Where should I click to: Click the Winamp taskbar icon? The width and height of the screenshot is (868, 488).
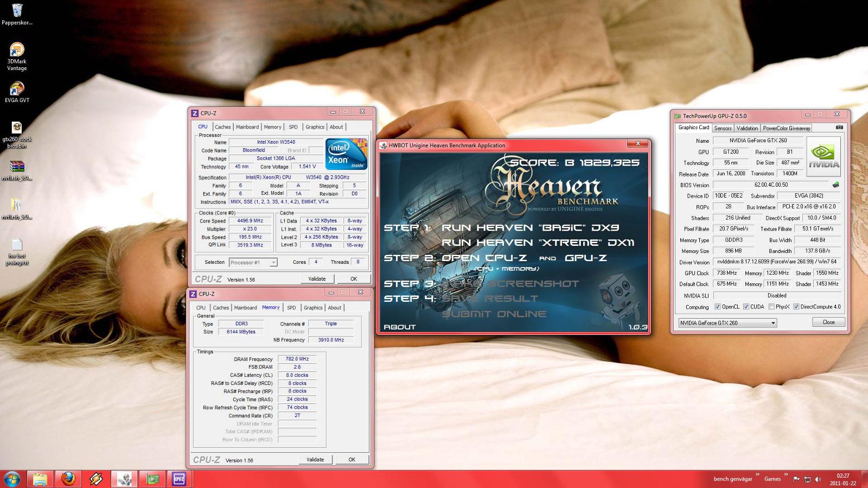[x=96, y=479]
